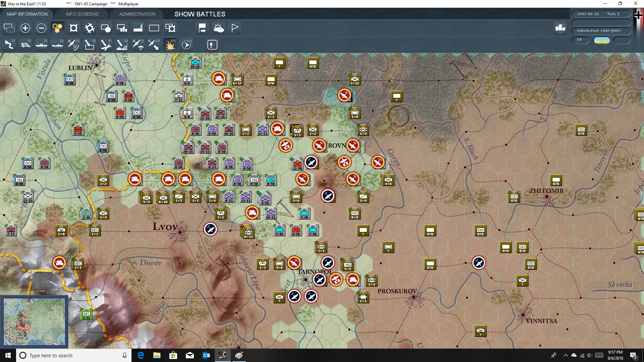Click the sky and wheat field weather indicator
Image resolution: width=644 pixels, height=362 pixels.
click(x=602, y=40)
